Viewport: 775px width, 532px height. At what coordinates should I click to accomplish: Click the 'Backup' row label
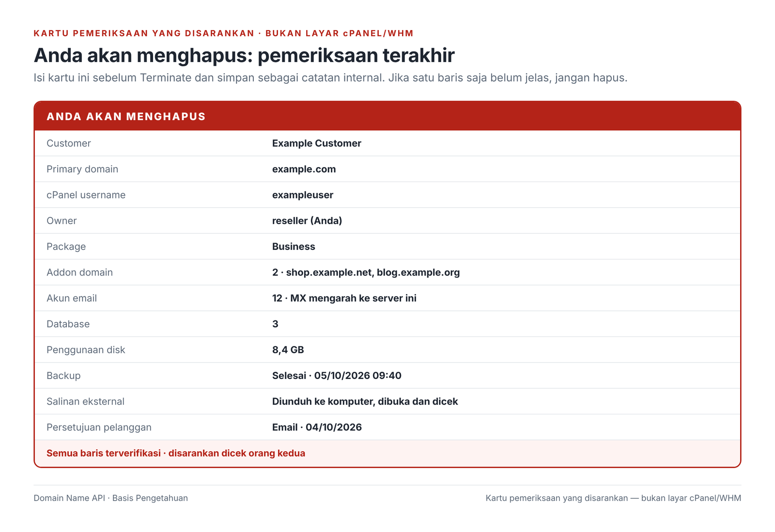click(x=63, y=376)
